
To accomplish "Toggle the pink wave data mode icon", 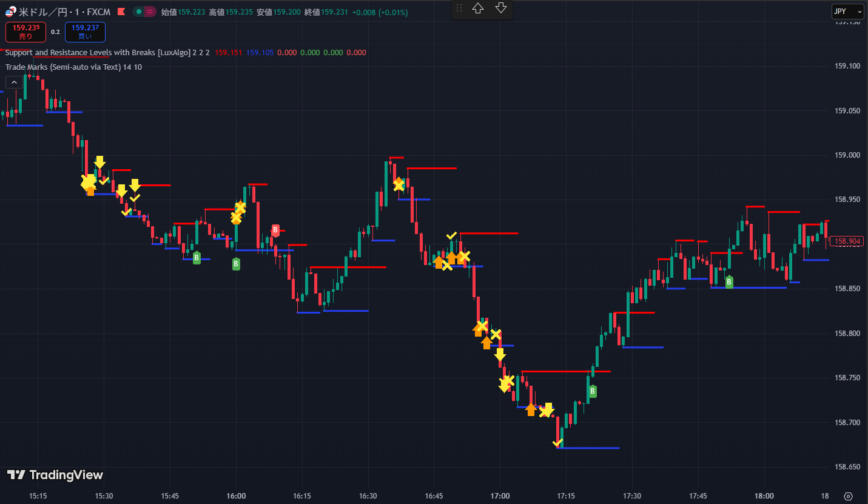I will tap(149, 12).
